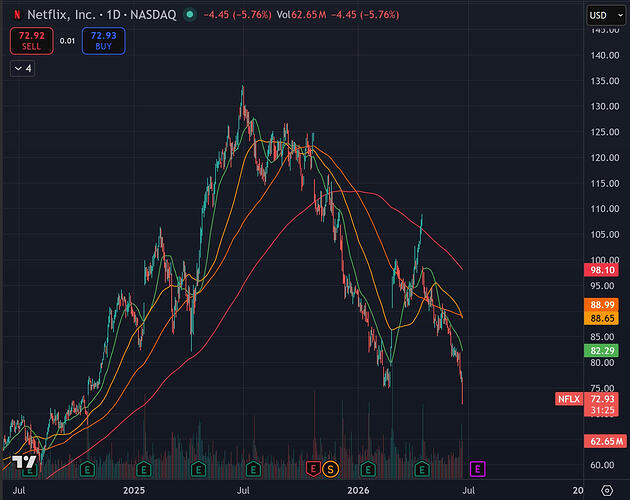
Task: Select the green 82.29 moving average label
Action: [x=601, y=350]
